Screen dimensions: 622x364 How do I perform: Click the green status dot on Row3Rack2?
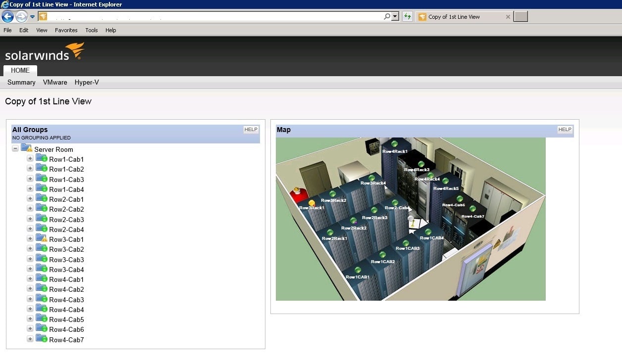click(x=332, y=194)
